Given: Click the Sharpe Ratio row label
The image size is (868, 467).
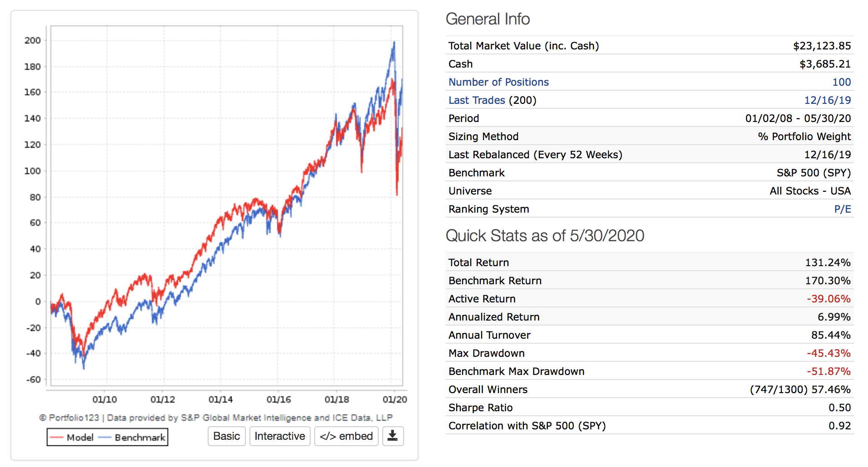Looking at the screenshot, I should (x=480, y=408).
